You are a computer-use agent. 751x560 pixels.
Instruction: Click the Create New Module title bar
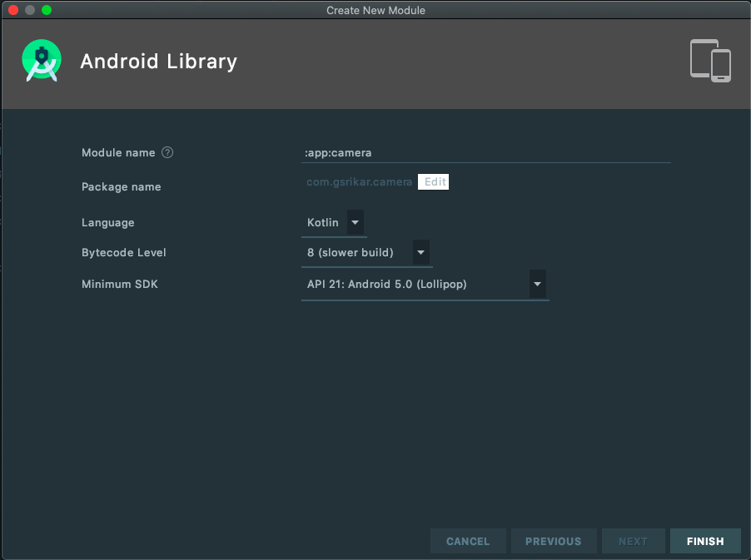pos(375,10)
